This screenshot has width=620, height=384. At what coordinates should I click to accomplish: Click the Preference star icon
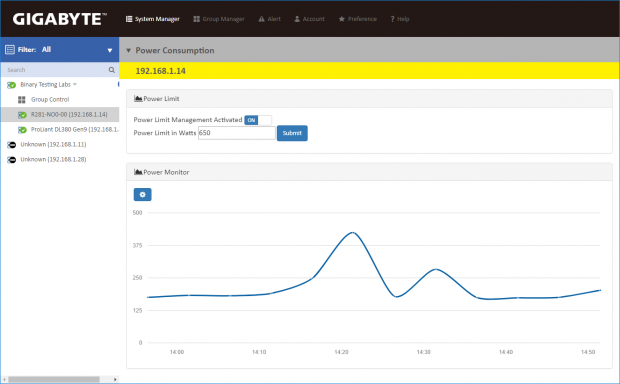pyautogui.click(x=342, y=19)
